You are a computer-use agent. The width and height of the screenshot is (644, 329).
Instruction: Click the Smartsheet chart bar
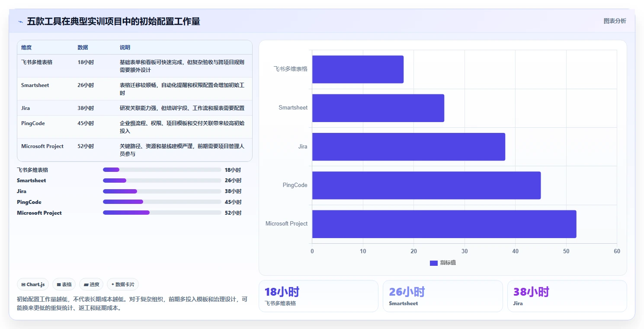pyautogui.click(x=378, y=108)
